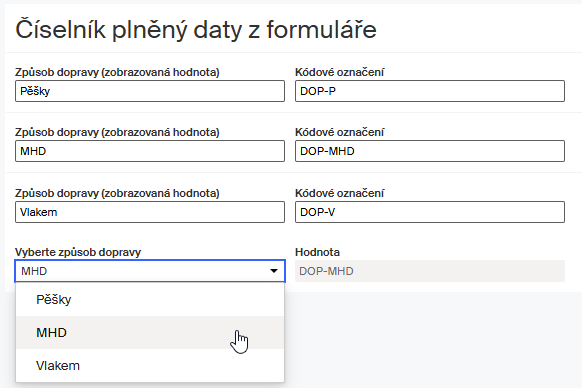Click the greyed-out 'Hodnota' value field

coord(430,271)
